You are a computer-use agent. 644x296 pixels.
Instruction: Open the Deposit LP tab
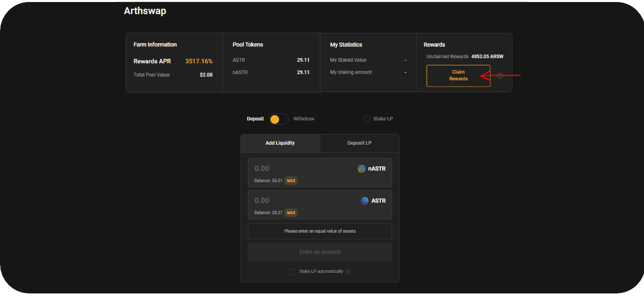(359, 143)
